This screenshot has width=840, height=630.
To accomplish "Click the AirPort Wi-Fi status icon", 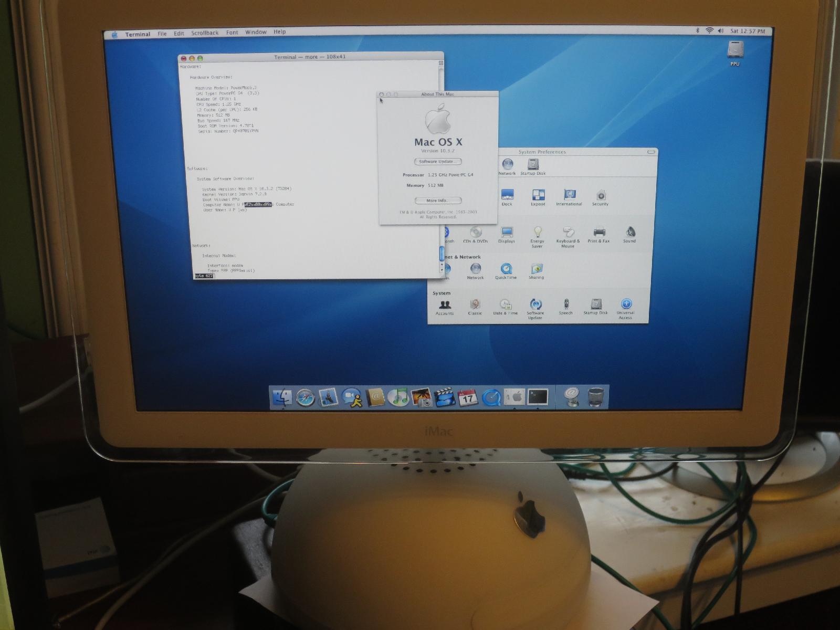I will (x=709, y=31).
